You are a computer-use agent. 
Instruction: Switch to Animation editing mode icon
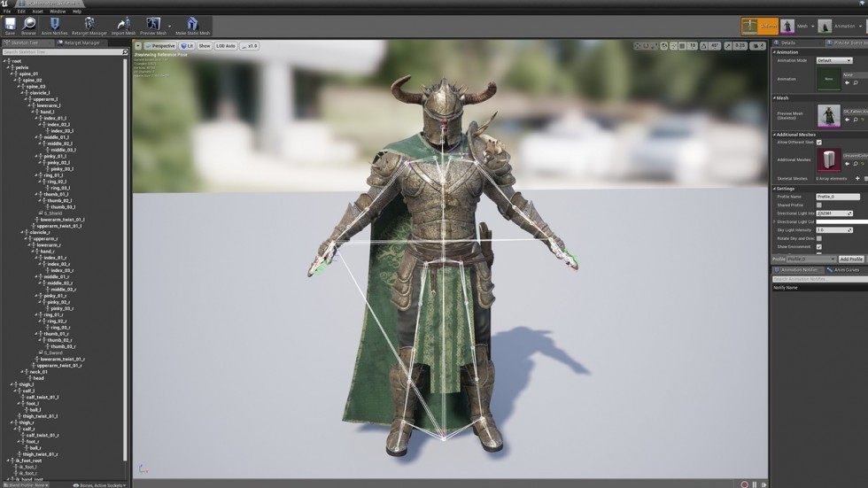[x=825, y=26]
